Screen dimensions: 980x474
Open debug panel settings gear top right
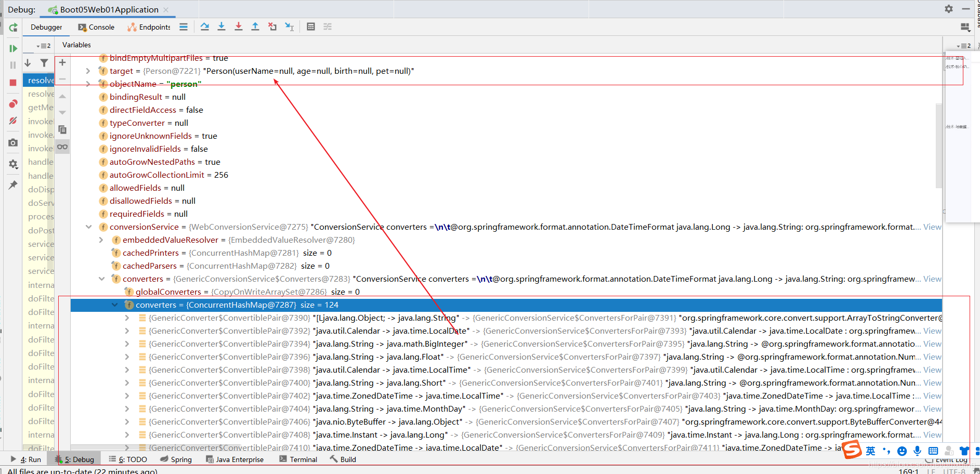coord(949,9)
